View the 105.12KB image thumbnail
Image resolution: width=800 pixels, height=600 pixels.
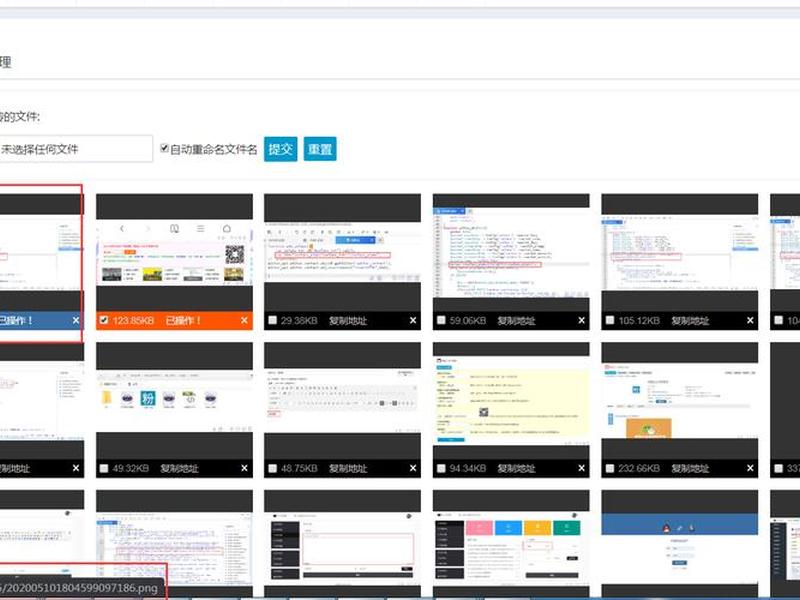[x=680, y=253]
